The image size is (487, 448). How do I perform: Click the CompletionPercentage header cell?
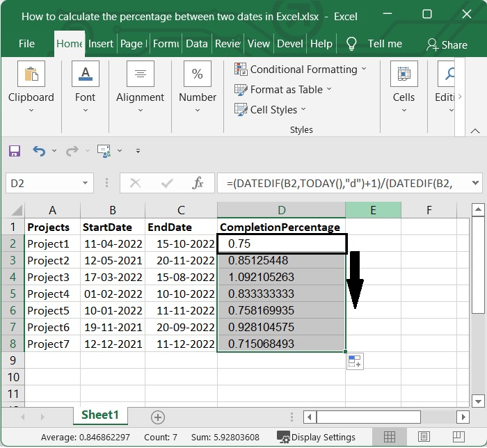[x=281, y=227]
